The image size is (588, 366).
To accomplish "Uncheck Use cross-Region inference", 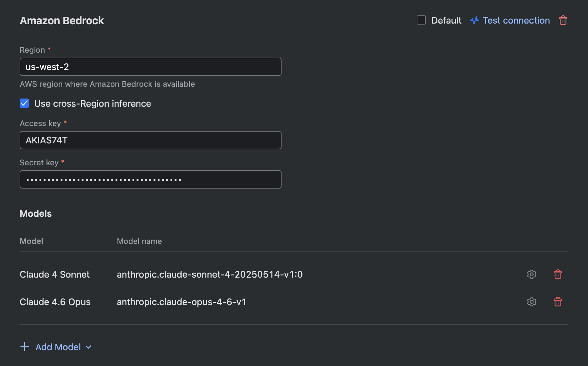I will click(x=24, y=103).
